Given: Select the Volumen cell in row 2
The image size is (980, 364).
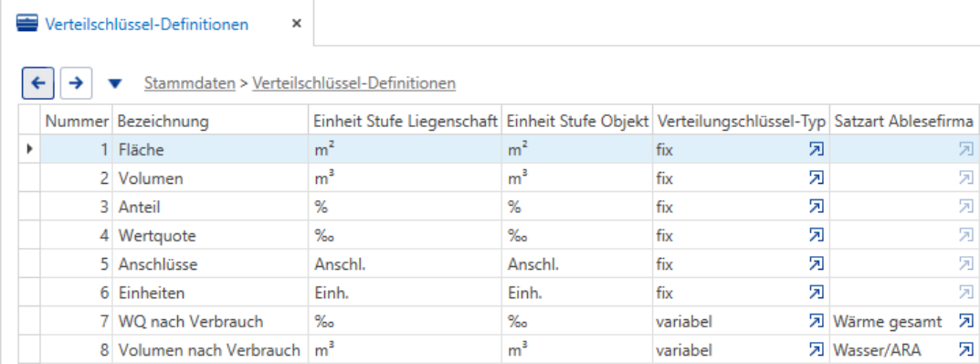Looking at the screenshot, I should pos(210,177).
